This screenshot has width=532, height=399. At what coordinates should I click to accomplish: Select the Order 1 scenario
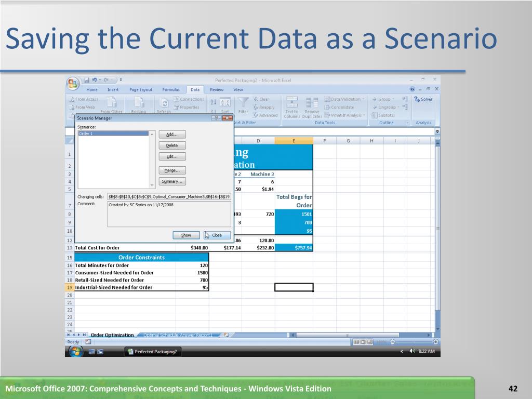point(113,134)
